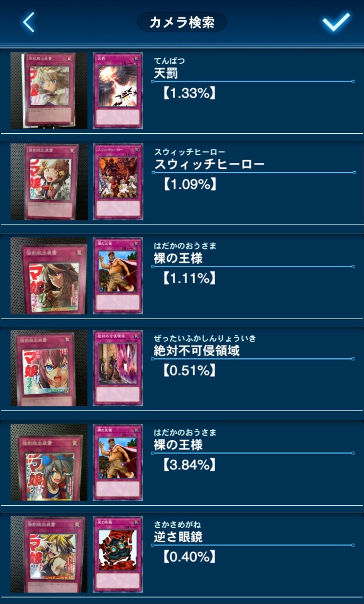364x604 pixels.
Task: Select the スウィッチヒーロー result name
Action: pyautogui.click(x=209, y=164)
